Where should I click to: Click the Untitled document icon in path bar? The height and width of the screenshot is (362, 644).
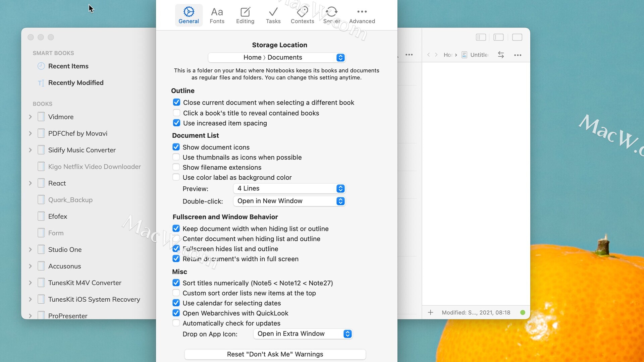[x=464, y=55]
